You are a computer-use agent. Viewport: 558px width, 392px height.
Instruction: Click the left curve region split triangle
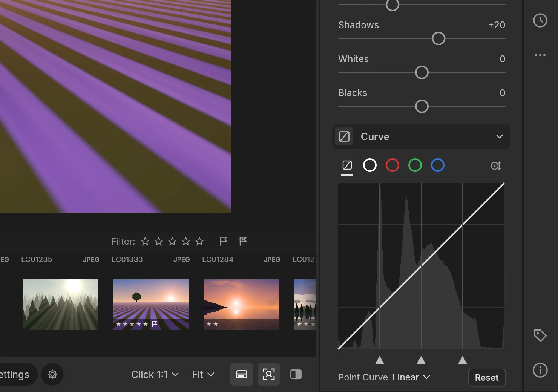[380, 360]
